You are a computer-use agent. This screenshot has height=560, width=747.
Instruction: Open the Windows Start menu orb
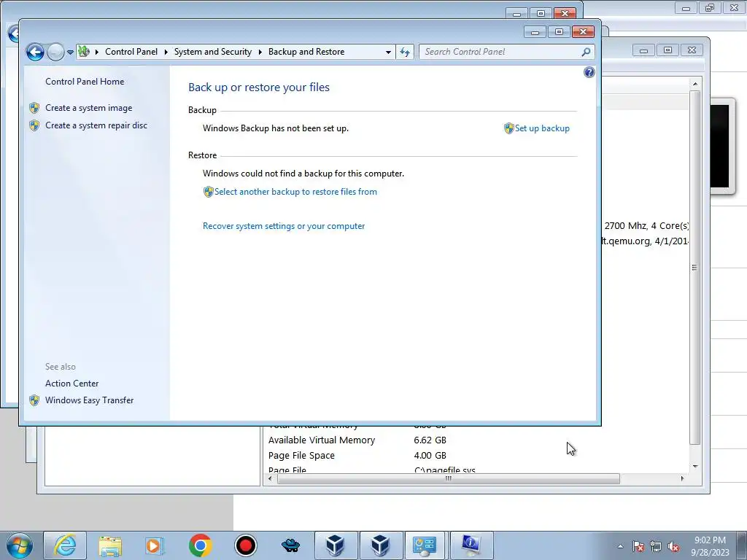19,545
